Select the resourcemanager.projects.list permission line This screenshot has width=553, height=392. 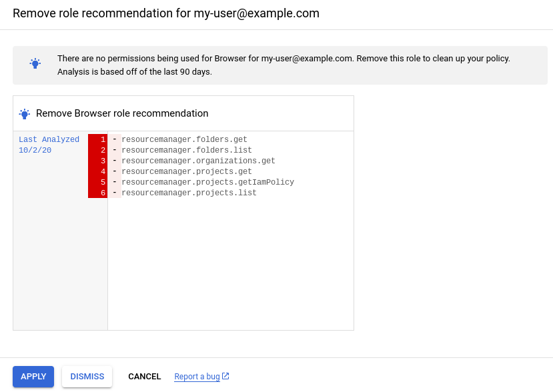click(x=189, y=193)
